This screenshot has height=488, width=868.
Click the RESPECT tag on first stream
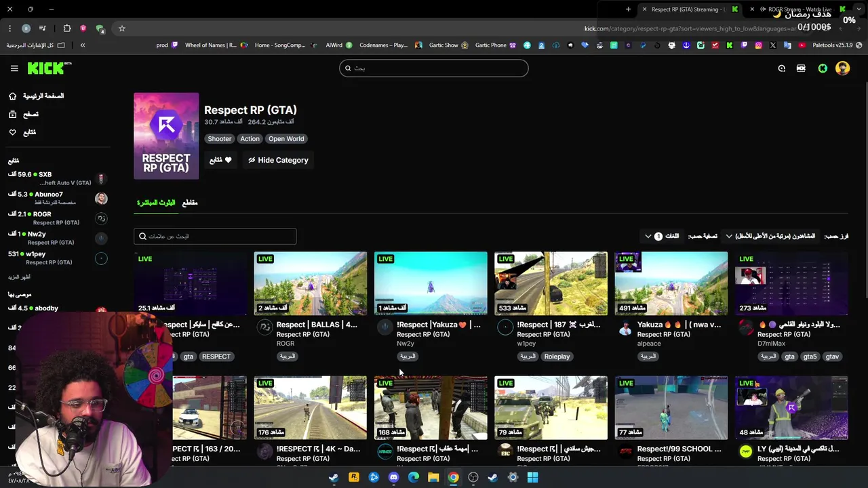point(216,357)
